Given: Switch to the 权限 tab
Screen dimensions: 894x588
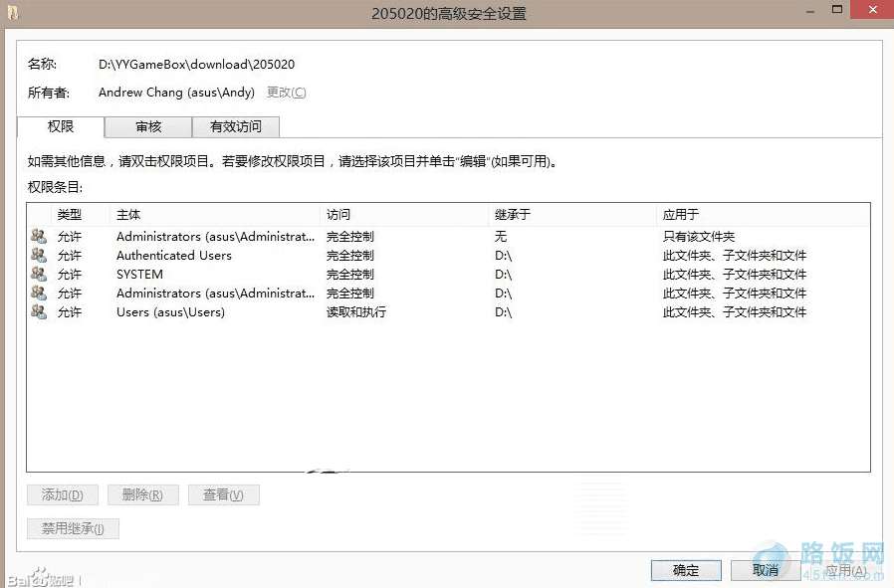Looking at the screenshot, I should pos(61,126).
